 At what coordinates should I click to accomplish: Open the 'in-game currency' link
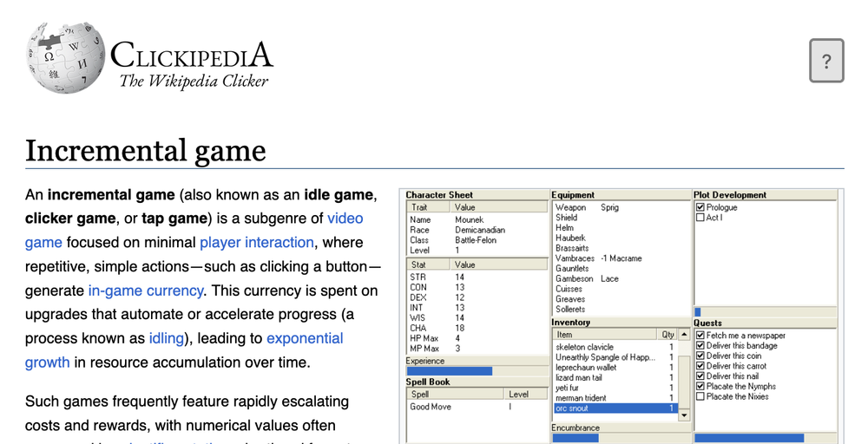click(x=146, y=291)
